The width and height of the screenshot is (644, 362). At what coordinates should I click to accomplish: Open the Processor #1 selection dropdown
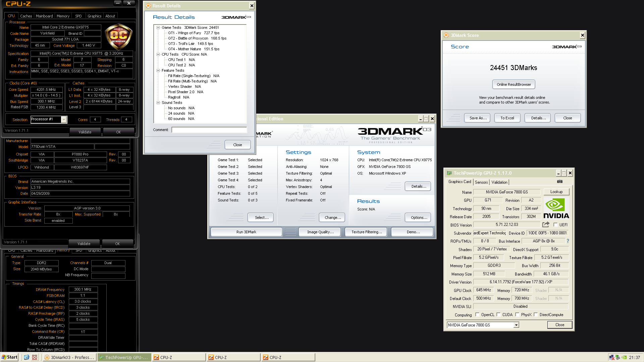coord(63,119)
